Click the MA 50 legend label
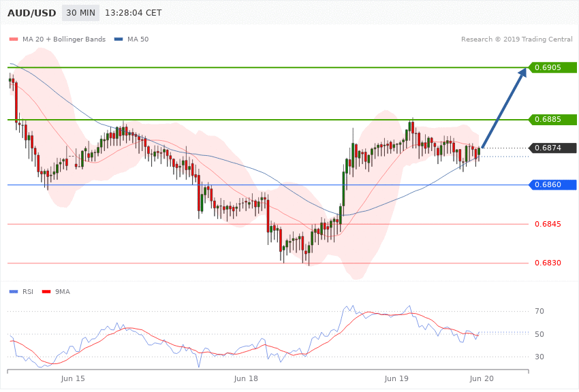 (138, 39)
